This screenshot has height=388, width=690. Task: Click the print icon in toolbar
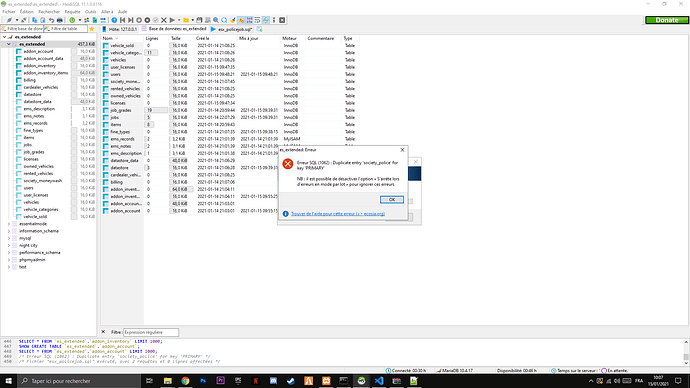click(60, 20)
